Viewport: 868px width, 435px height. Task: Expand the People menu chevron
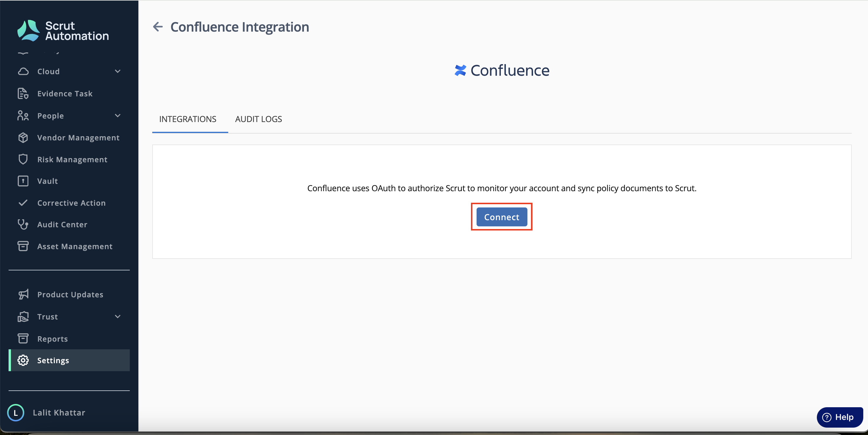(x=118, y=116)
